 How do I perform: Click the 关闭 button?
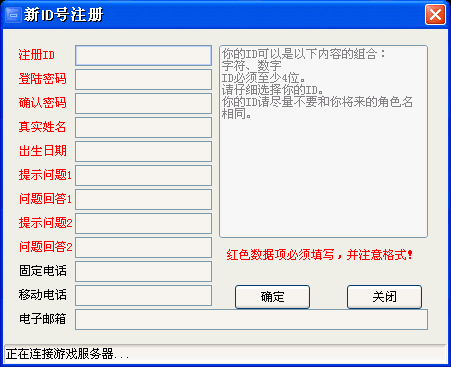click(x=384, y=297)
